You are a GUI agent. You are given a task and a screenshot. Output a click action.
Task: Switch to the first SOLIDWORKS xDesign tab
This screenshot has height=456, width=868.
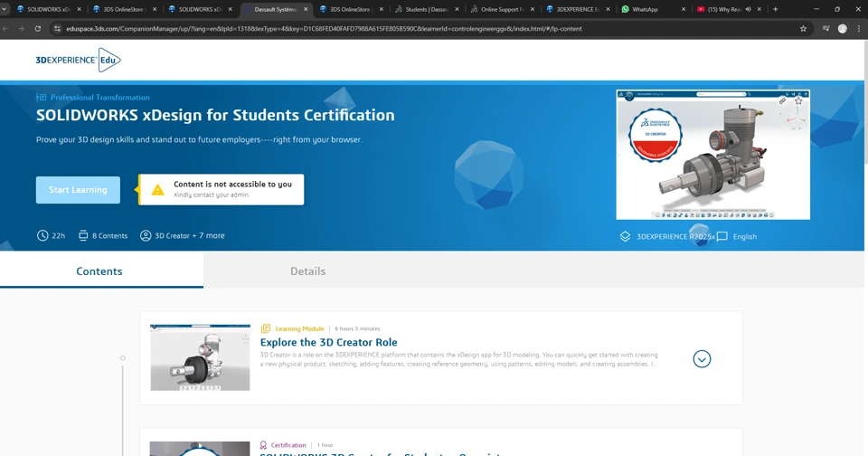point(49,9)
